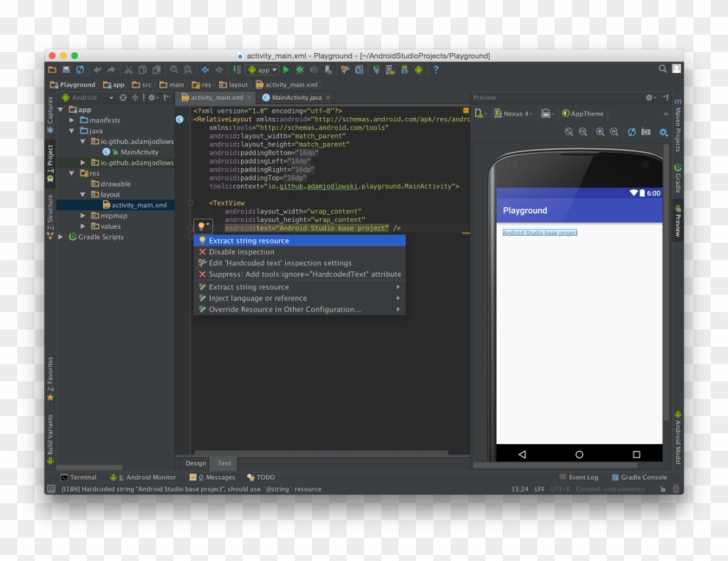Click the Undo arrow icon
The width and height of the screenshot is (728, 561).
click(x=97, y=69)
